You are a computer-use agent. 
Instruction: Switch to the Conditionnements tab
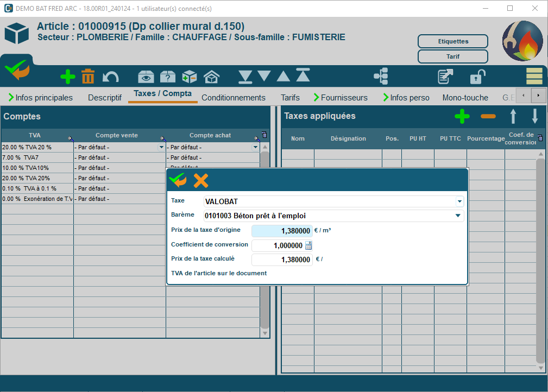(234, 98)
